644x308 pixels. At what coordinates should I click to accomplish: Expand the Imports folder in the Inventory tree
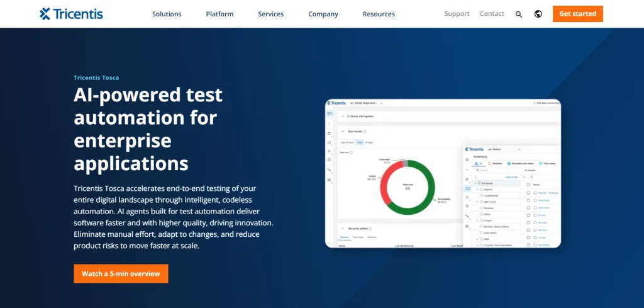477,189
